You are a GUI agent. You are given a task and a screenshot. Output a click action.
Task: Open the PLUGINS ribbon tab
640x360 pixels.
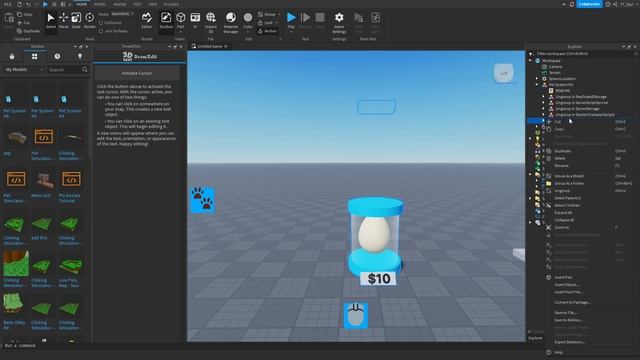point(171,4)
